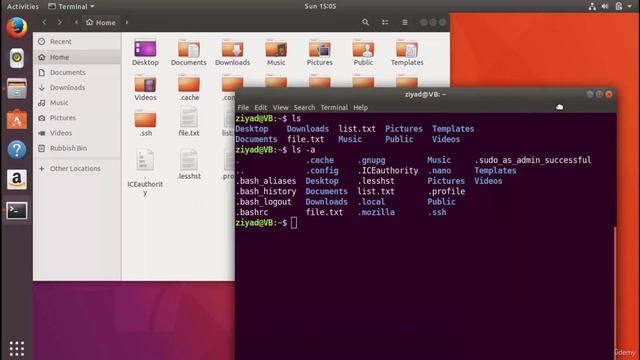640x360 pixels.
Task: Select the Terminal icon in the dock
Action: click(x=17, y=210)
